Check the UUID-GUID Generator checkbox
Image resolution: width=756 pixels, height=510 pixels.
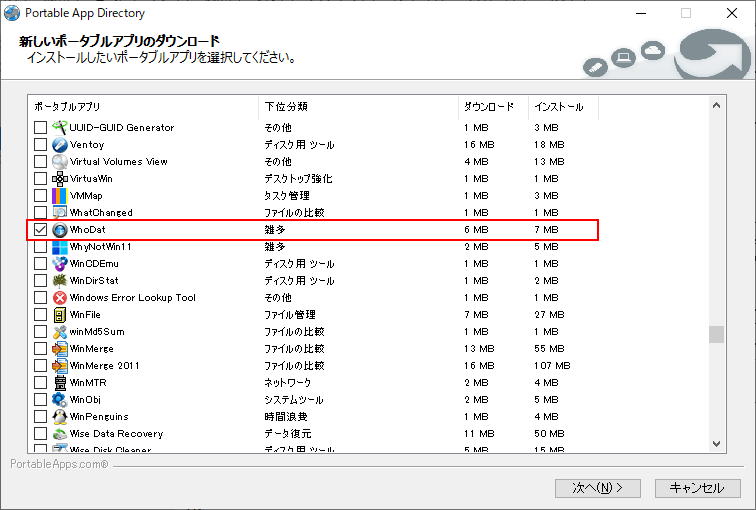pyautogui.click(x=40, y=128)
